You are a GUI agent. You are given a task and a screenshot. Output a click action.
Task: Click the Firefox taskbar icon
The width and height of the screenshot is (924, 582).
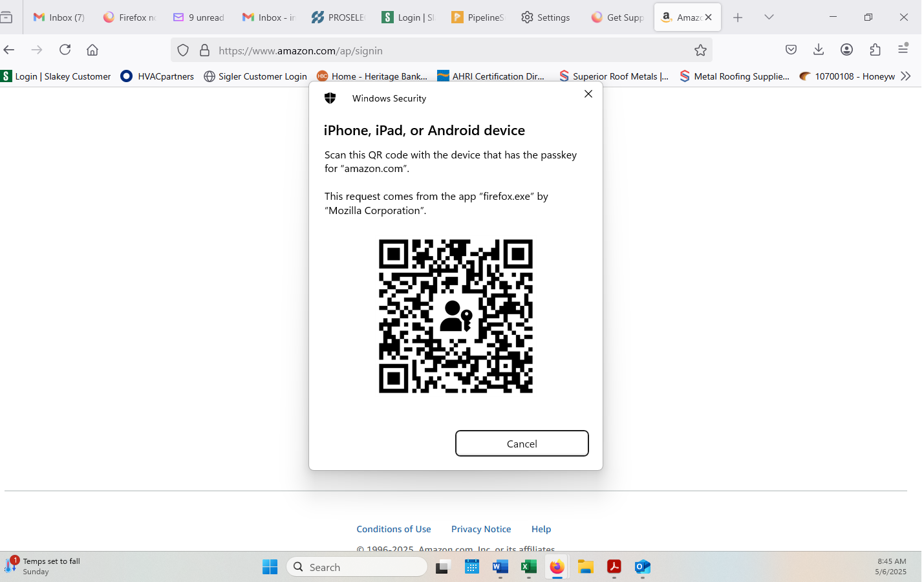[x=557, y=567]
